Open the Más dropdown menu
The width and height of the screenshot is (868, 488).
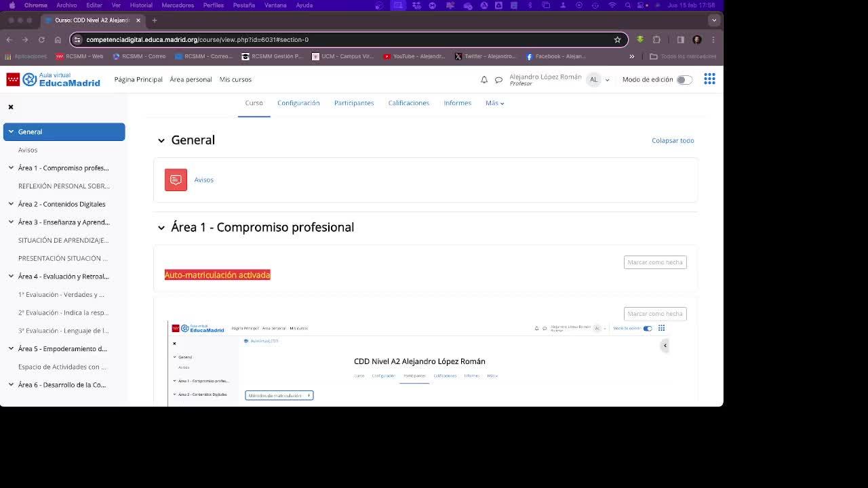pos(494,103)
